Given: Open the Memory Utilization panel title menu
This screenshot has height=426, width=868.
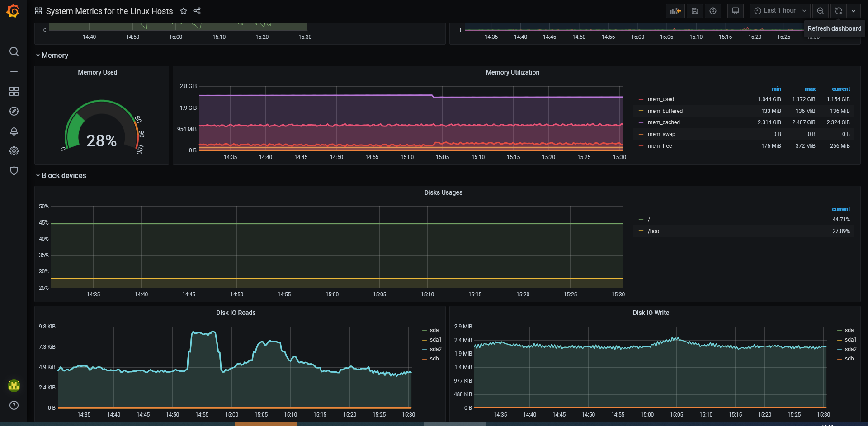Looking at the screenshot, I should pyautogui.click(x=512, y=72).
